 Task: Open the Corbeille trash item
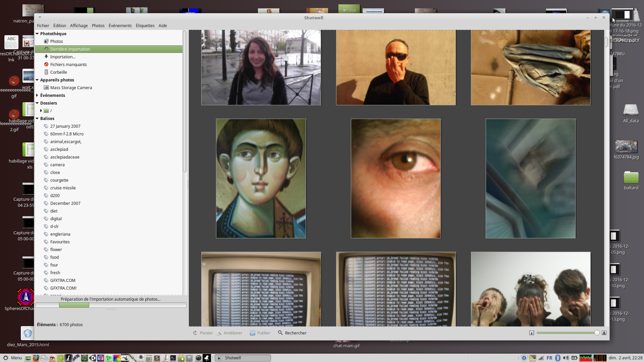click(58, 72)
